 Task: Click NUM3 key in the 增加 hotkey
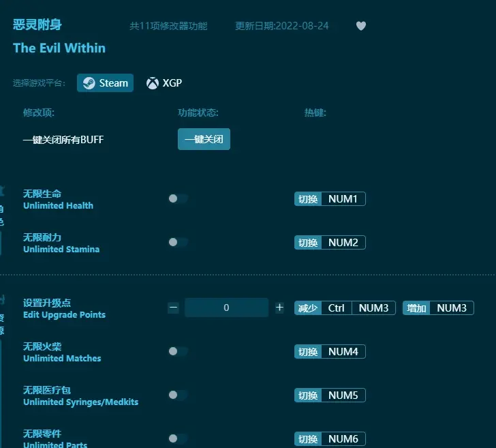point(452,308)
